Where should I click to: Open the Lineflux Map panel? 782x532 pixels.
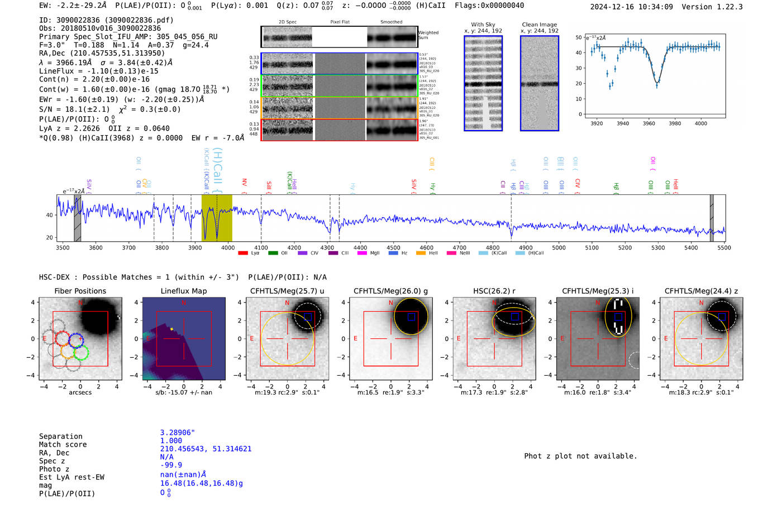tap(184, 339)
